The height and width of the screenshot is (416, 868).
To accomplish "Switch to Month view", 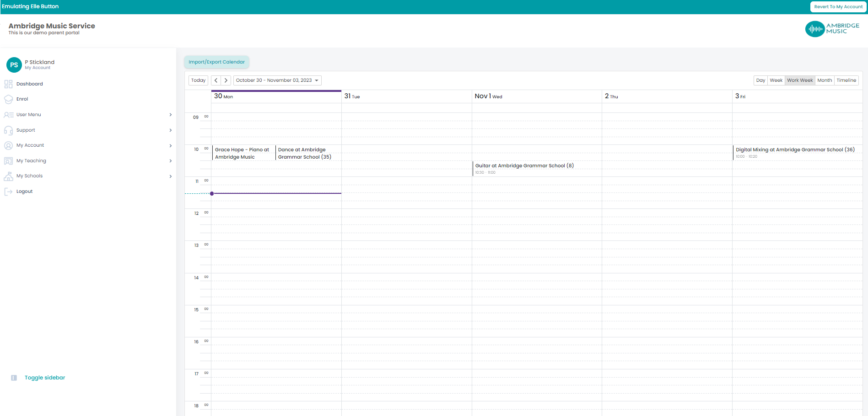I will tap(825, 80).
